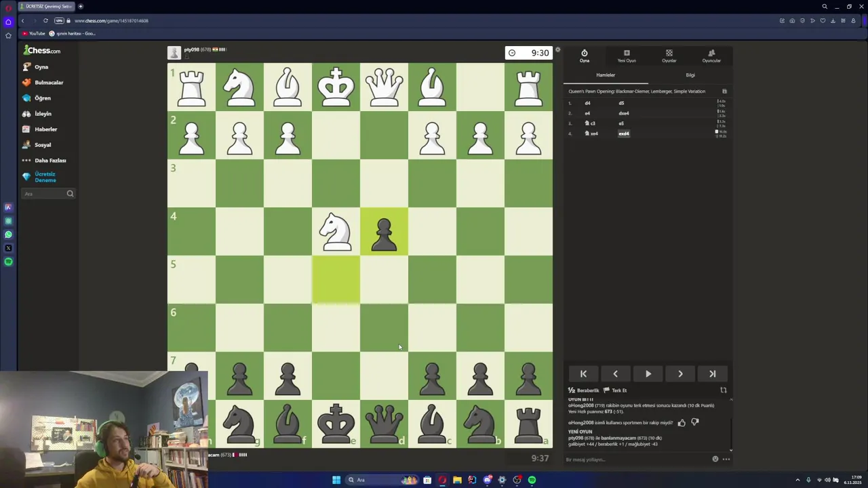
Task: Click Ücretsiz Deneme free trial link
Action: coord(39,177)
